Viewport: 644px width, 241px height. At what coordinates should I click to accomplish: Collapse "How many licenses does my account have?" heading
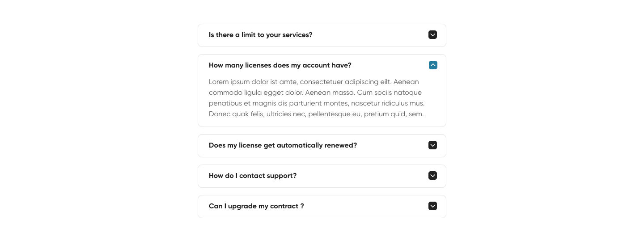[x=280, y=65]
